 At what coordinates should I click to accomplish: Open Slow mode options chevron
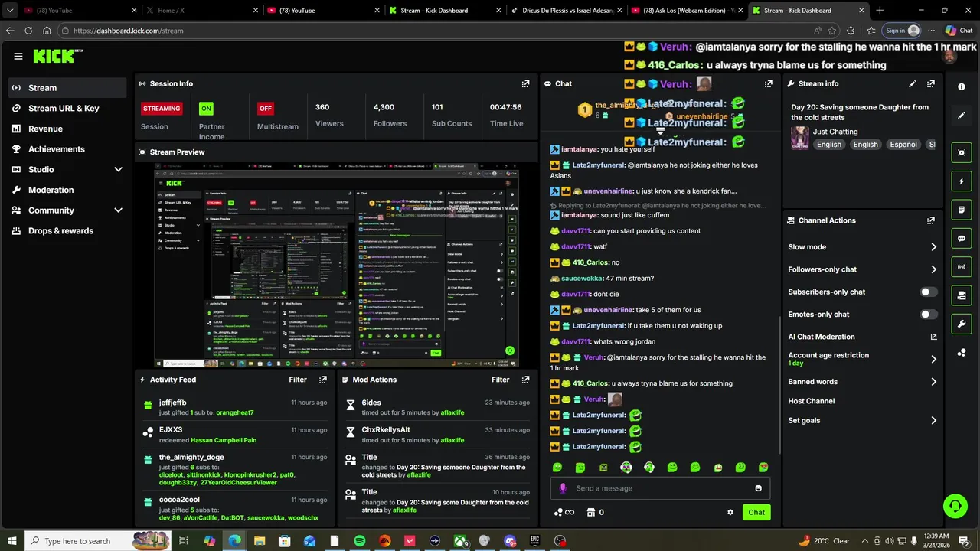(x=933, y=247)
